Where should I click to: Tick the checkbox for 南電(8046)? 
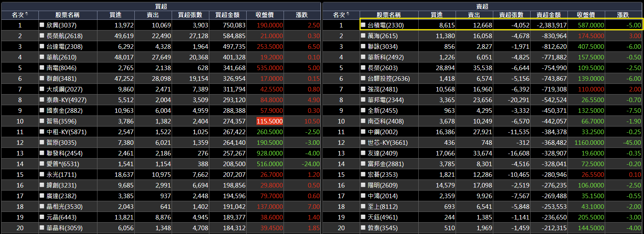42,67
